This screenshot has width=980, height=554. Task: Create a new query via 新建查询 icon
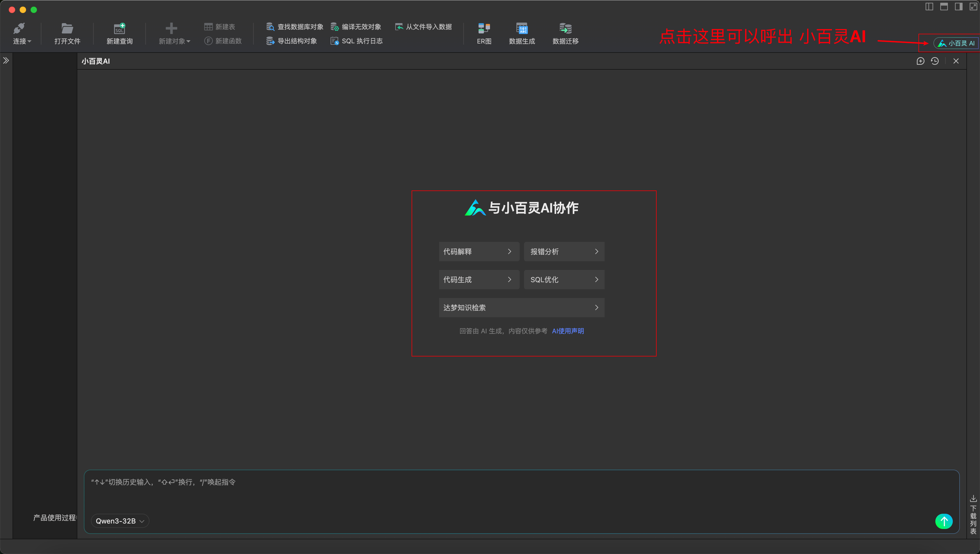click(119, 33)
